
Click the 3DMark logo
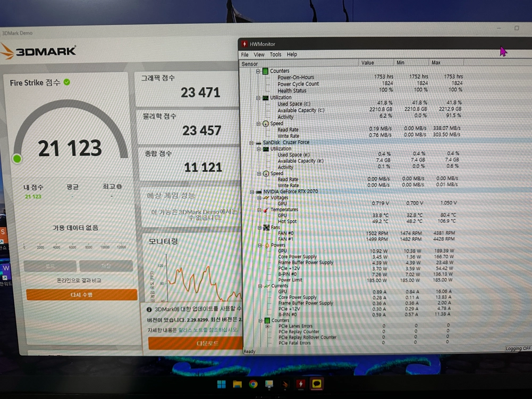point(38,52)
